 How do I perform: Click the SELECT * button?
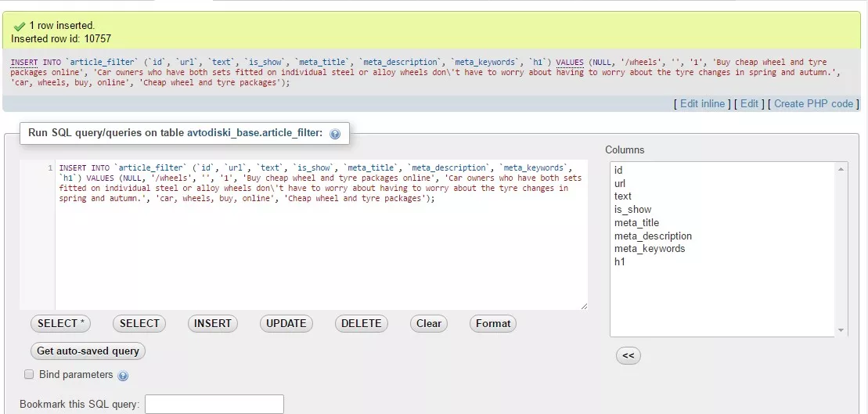(x=60, y=324)
